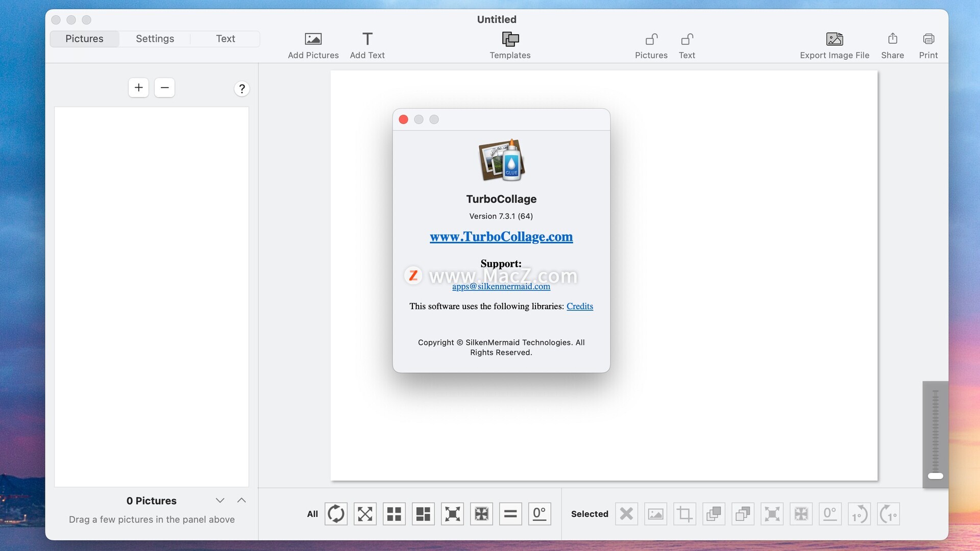Viewport: 980px width, 551px height.
Task: Shuffle all pictures with the circular arrows
Action: 336,514
